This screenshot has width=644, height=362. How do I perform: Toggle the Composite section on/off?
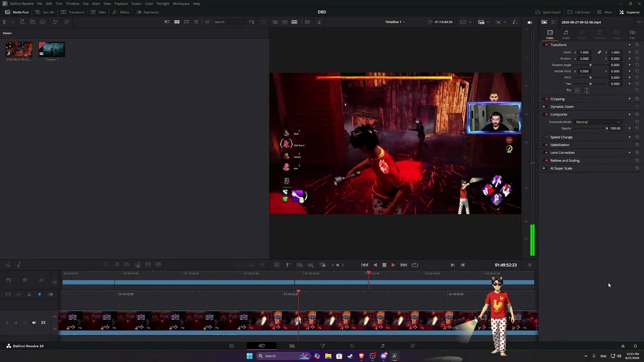[x=546, y=115]
